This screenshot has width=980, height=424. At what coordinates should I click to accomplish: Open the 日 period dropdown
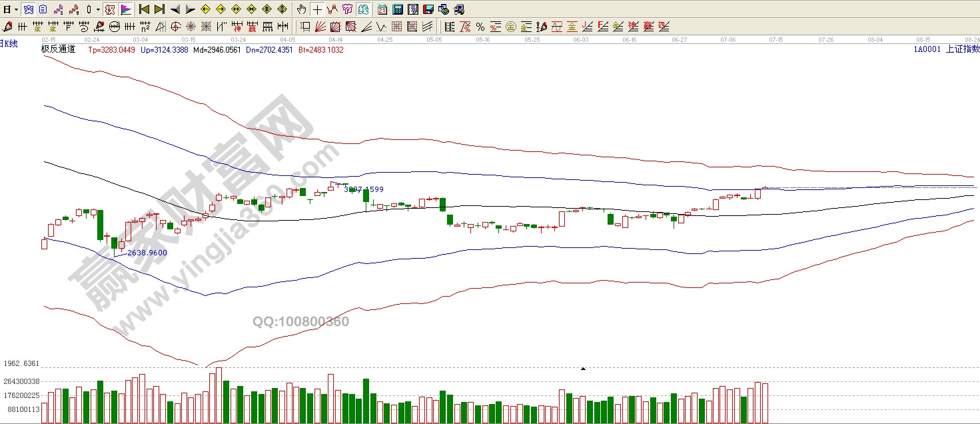9,9
